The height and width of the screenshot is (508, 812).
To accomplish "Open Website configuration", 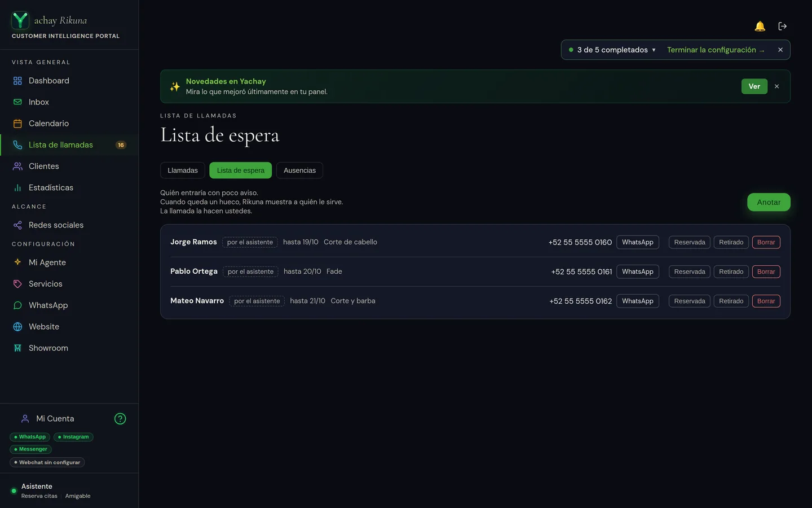I will pos(69,327).
